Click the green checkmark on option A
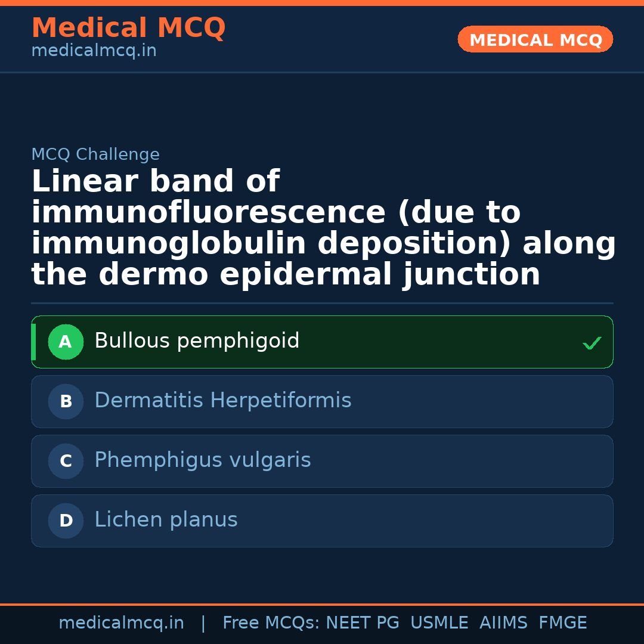The height and width of the screenshot is (644, 644). click(592, 343)
